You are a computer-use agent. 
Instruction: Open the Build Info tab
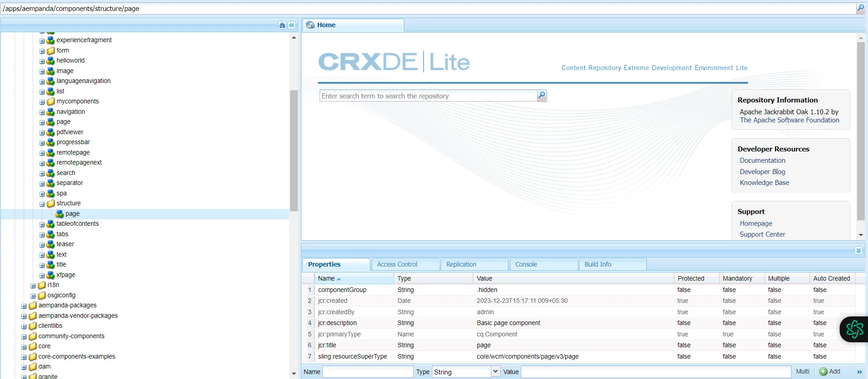[x=612, y=264]
